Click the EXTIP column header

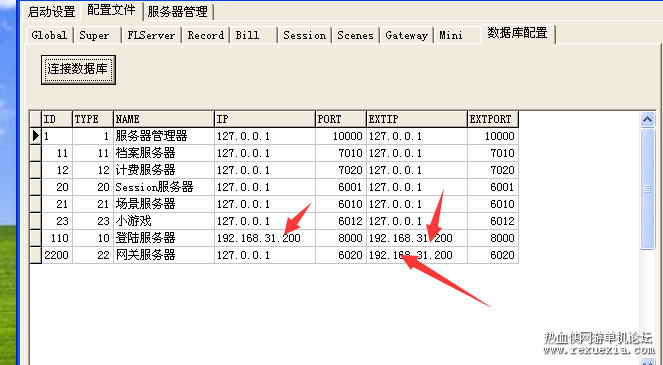[416, 119]
